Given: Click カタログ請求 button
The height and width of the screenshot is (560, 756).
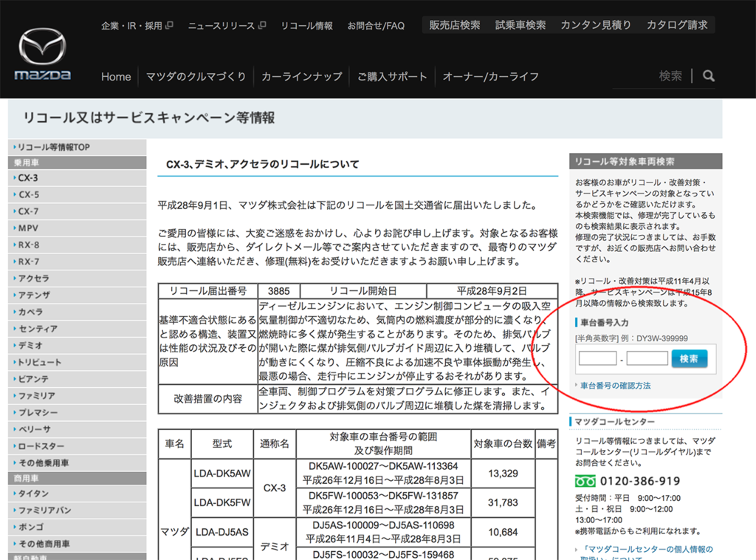Looking at the screenshot, I should tap(677, 25).
